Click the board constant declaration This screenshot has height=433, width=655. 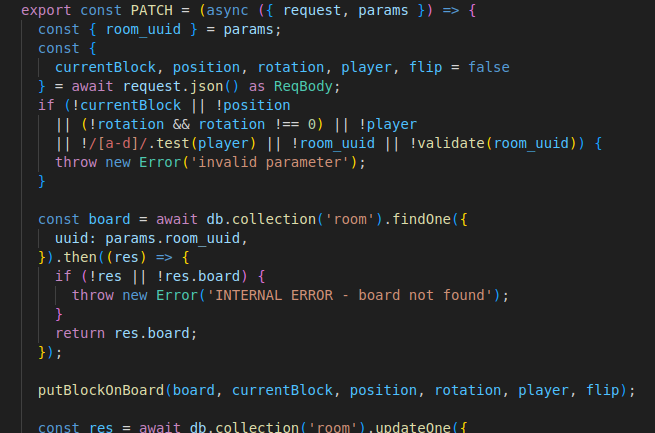109,219
